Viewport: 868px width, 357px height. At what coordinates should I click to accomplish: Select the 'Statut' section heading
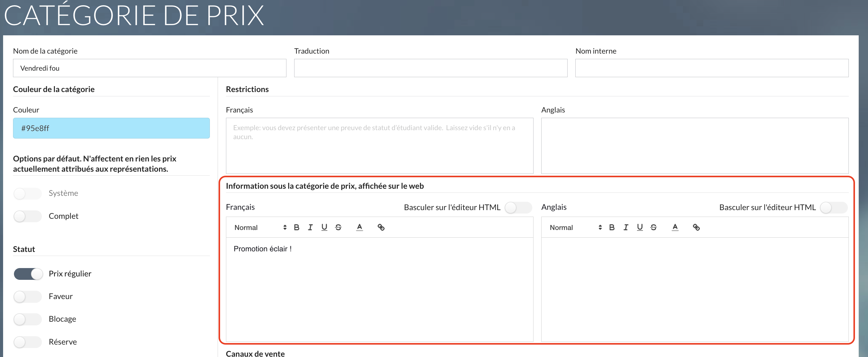pyautogui.click(x=24, y=249)
